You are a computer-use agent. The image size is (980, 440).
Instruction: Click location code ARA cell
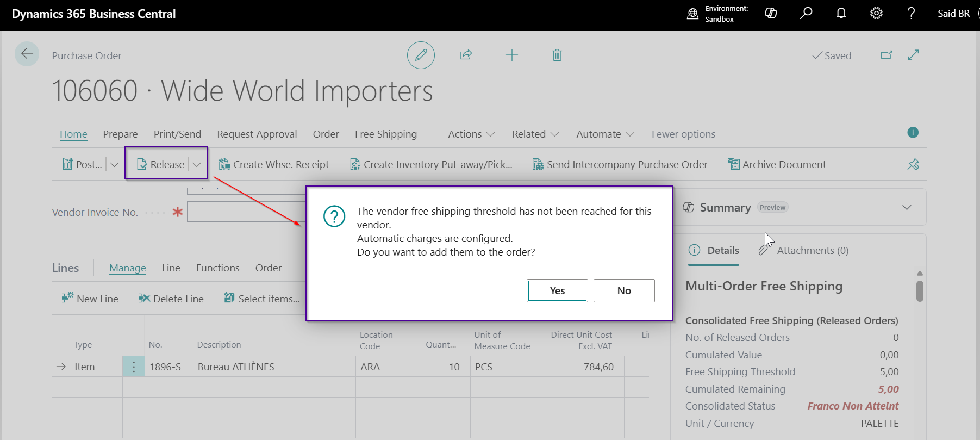(389, 367)
